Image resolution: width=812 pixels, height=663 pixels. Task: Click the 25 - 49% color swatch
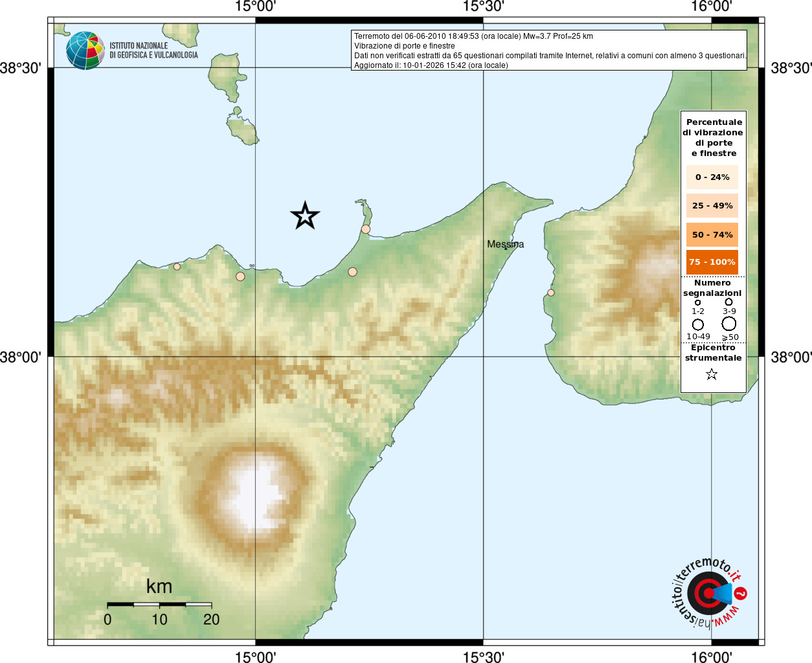coord(712,206)
